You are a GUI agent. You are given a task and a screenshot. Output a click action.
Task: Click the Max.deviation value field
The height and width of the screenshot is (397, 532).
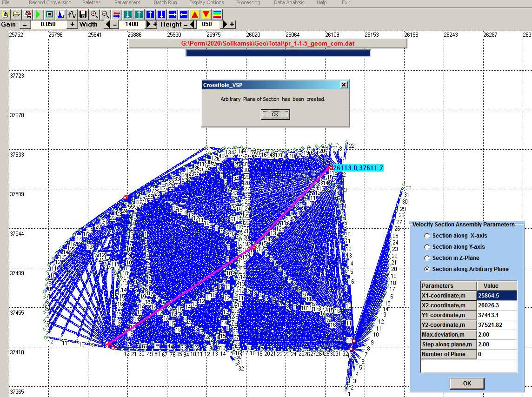coord(497,335)
